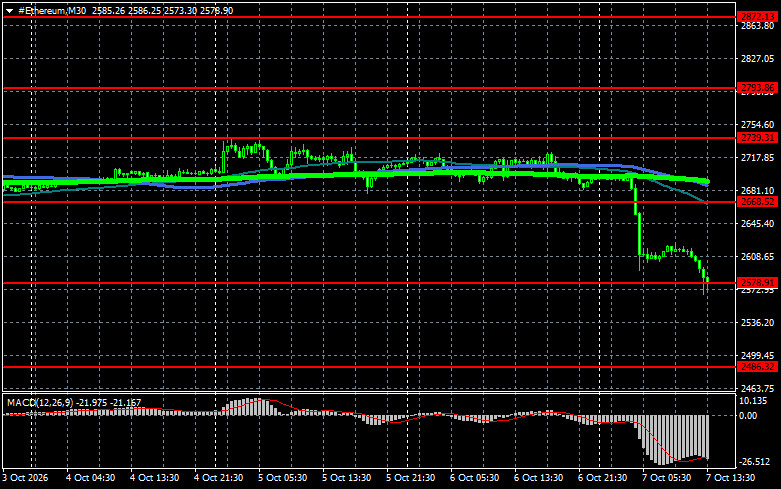Click the time axis label 4 Oct 04:30
This screenshot has width=781, height=489.
pyautogui.click(x=90, y=478)
